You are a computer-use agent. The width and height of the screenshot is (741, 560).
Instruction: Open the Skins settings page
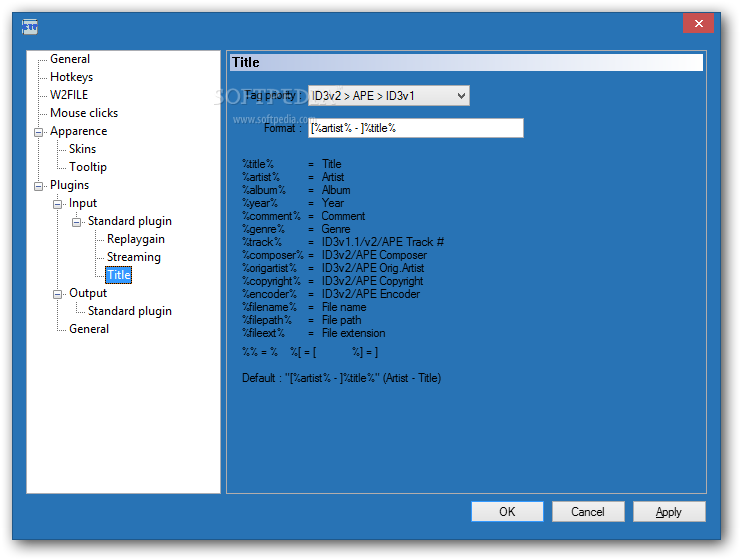(82, 149)
